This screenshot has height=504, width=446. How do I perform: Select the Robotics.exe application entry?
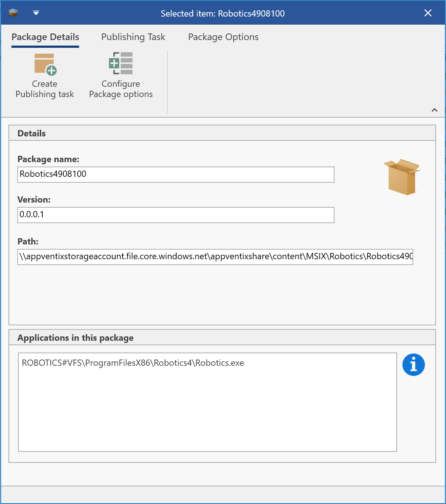(133, 363)
